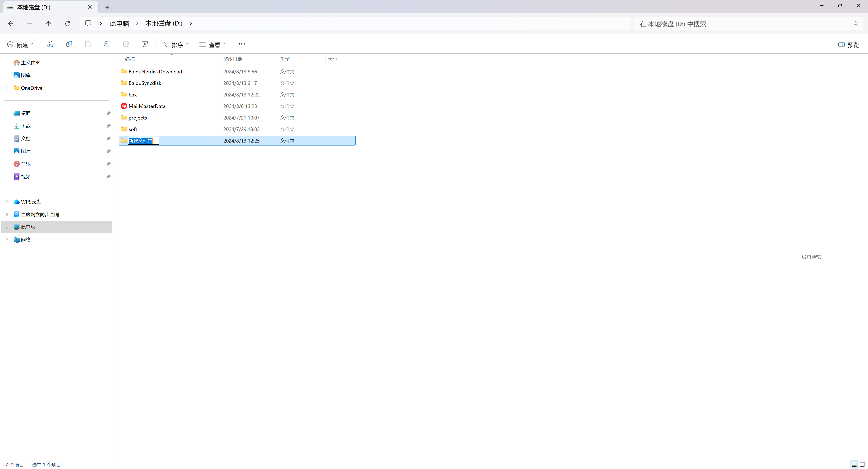Open the 排序 (Sort) dropdown
868x469 pixels.
(175, 45)
